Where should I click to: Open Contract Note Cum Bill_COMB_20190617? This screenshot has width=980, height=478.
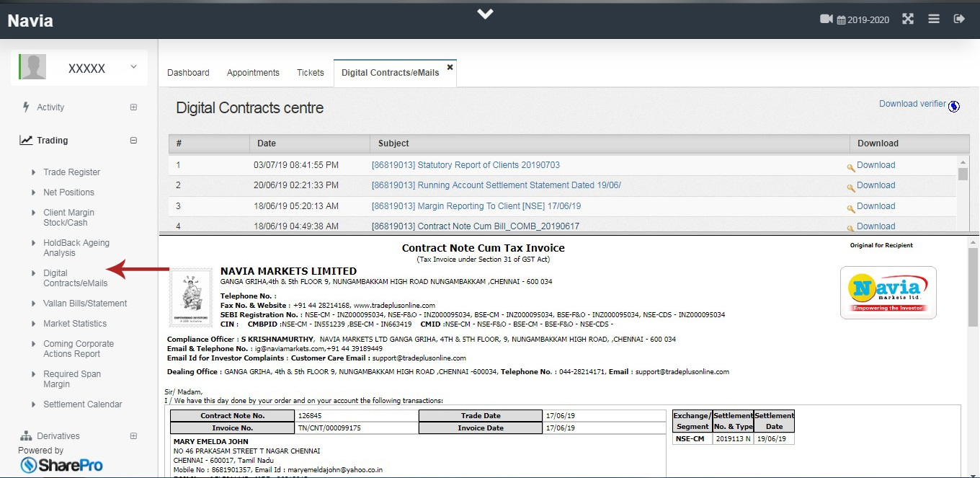(476, 226)
